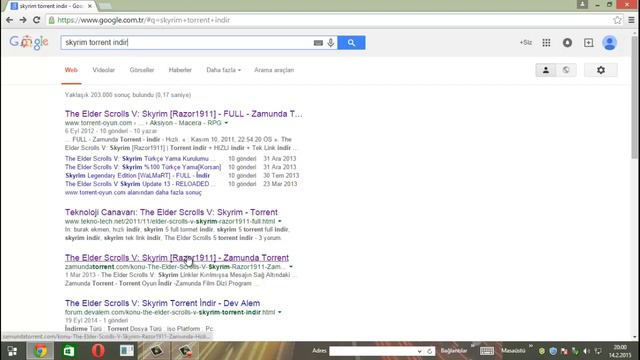Image resolution: width=640 pixels, height=360 pixels.
Task: Switch to global results with the globe icon
Action: click(566, 70)
